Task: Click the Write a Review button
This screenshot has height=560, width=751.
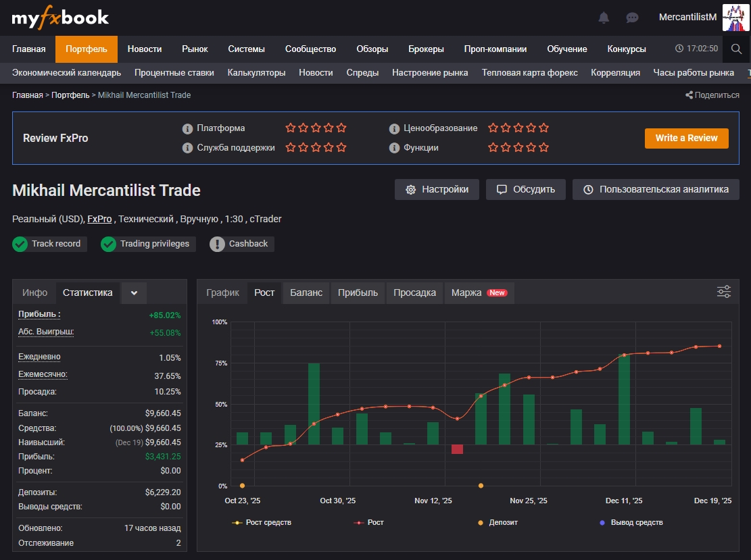Action: (686, 138)
